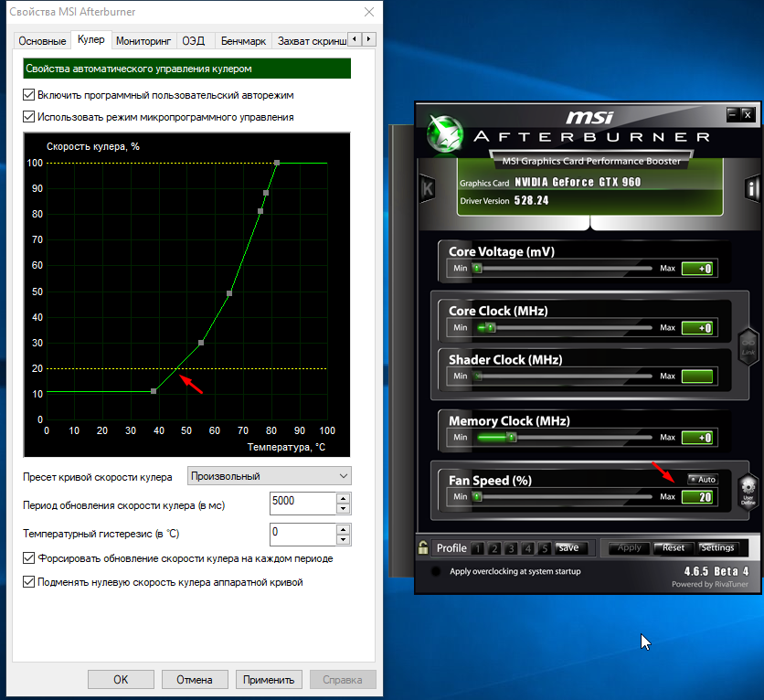Screen dimensions: 764x700
Task: Toggle Подменять нулевую скорость кулера checkbox
Action: pyautogui.click(x=28, y=581)
